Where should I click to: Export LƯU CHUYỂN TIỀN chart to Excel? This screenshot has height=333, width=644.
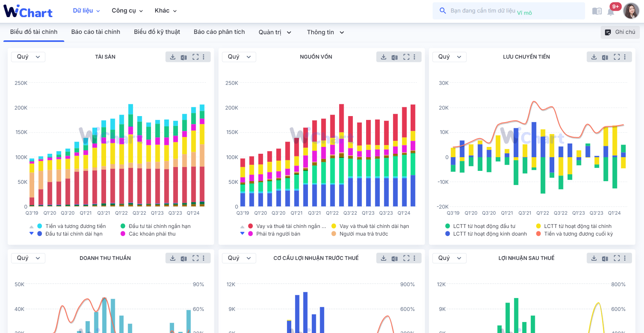pos(605,57)
